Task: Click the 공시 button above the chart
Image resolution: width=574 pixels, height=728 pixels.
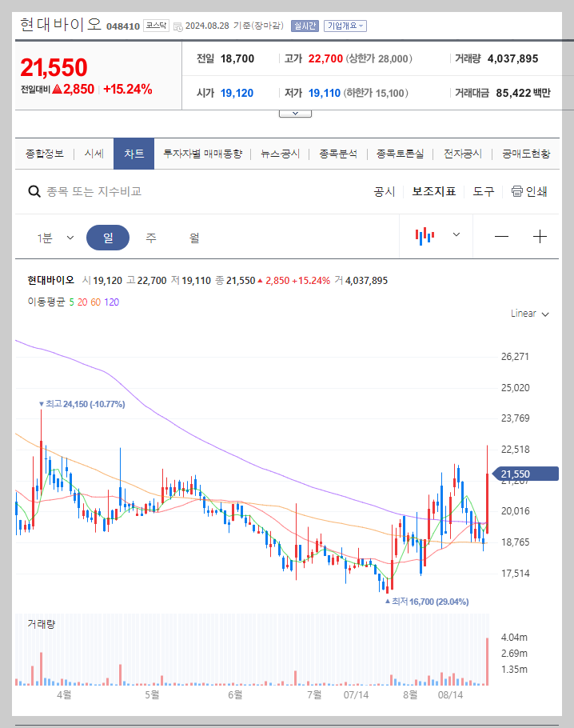Action: [x=384, y=192]
